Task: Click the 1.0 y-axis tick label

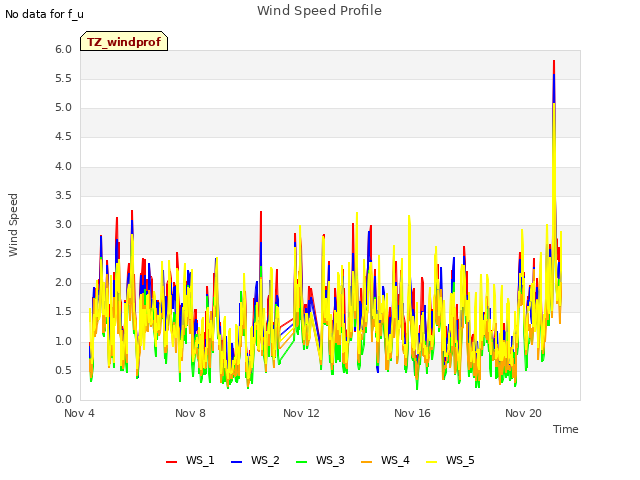Action: pyautogui.click(x=63, y=341)
